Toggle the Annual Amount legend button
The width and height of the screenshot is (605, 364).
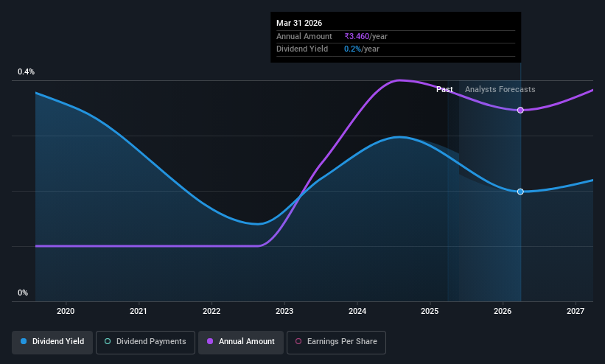click(x=241, y=342)
